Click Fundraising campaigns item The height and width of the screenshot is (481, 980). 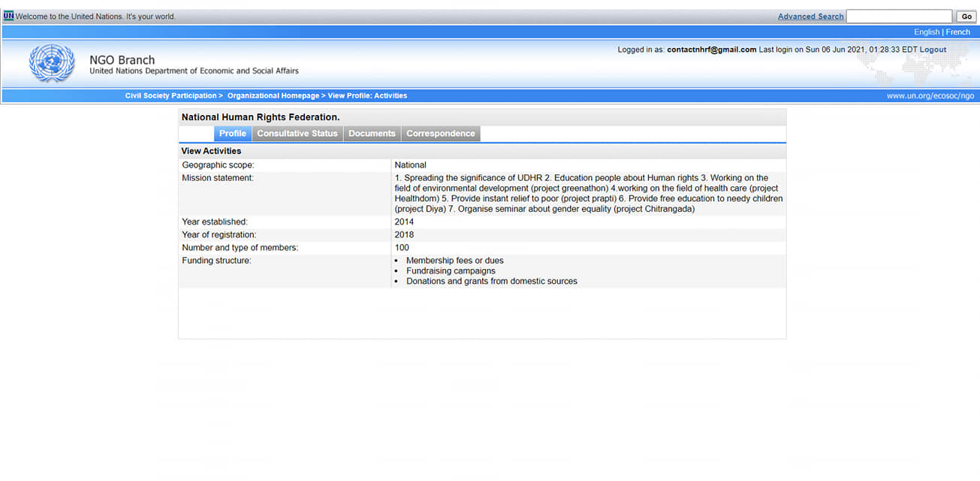coord(451,271)
